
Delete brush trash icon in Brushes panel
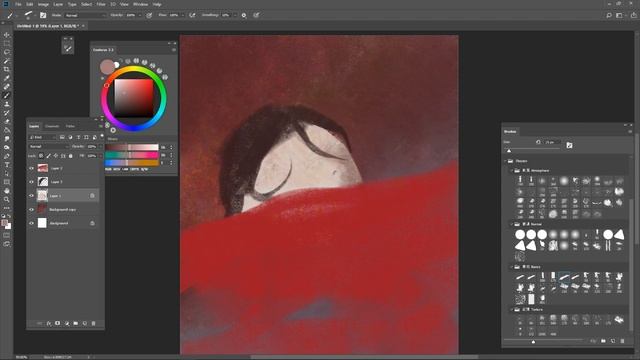[x=622, y=341]
